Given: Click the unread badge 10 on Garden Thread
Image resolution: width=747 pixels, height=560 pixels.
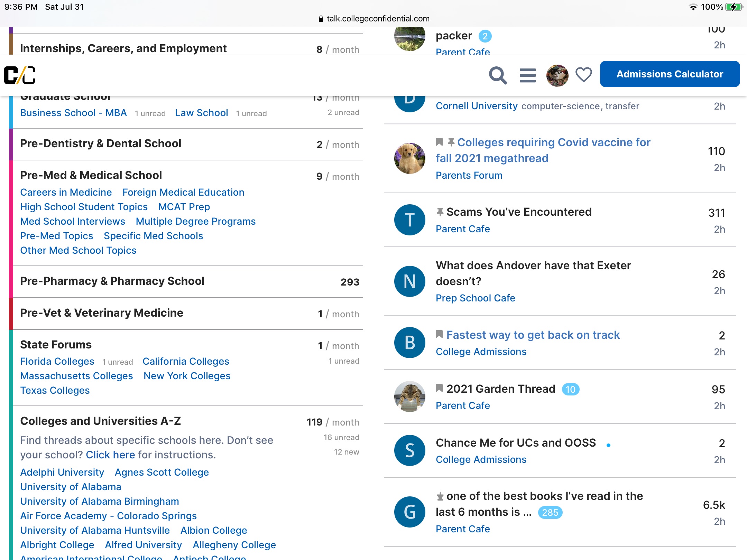Looking at the screenshot, I should pos(570,389).
